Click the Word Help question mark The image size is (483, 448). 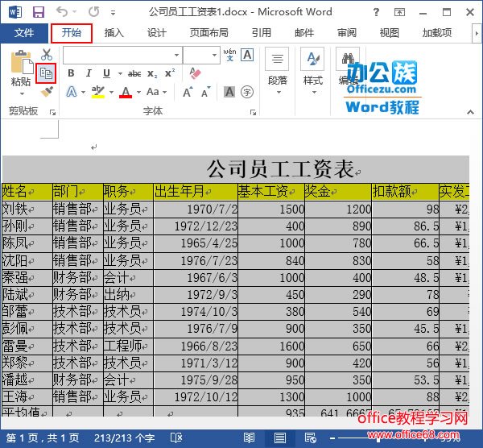376,12
